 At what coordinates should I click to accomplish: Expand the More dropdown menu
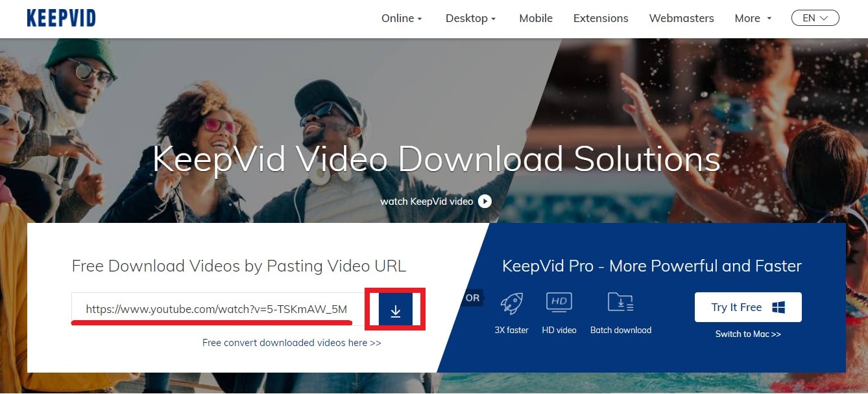[753, 18]
